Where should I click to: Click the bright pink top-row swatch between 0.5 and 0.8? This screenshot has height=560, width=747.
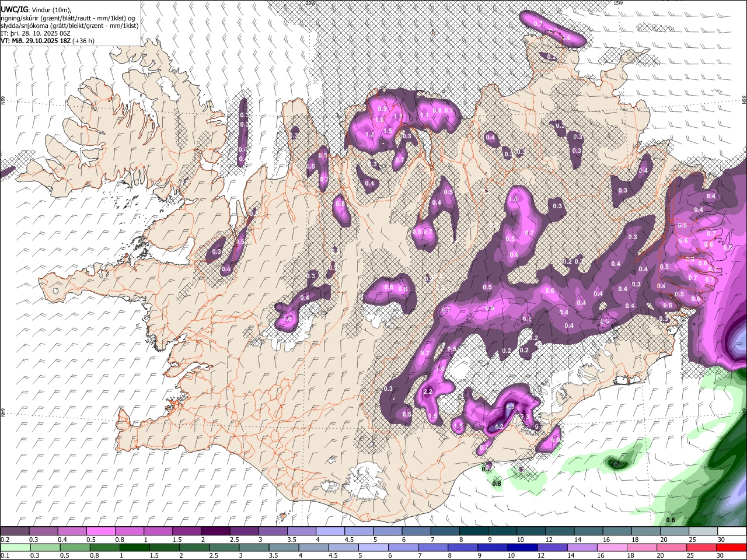[100, 531]
